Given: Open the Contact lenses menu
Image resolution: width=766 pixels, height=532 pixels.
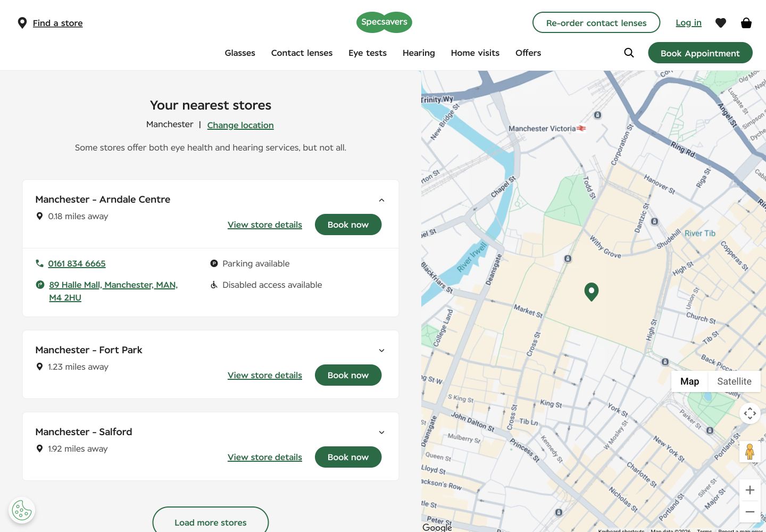Looking at the screenshot, I should [302, 53].
